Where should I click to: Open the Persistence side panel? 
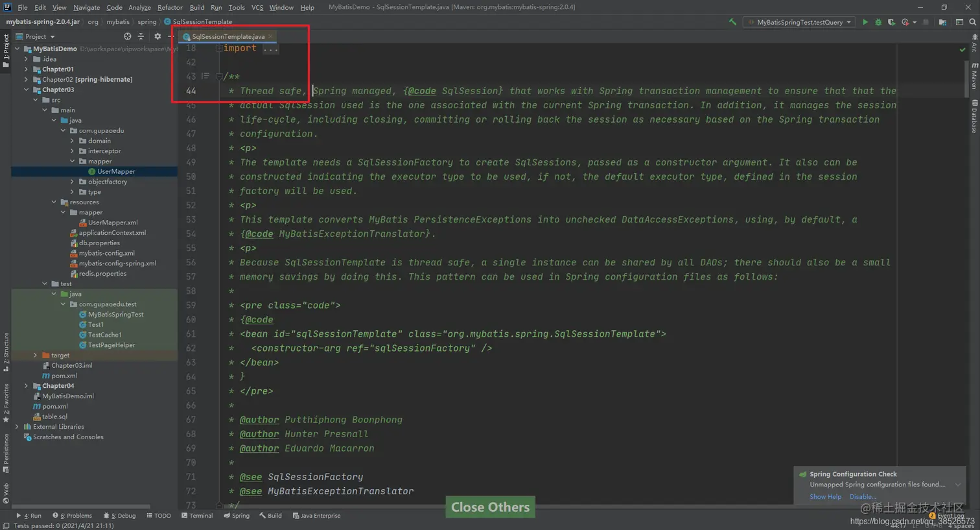point(6,453)
